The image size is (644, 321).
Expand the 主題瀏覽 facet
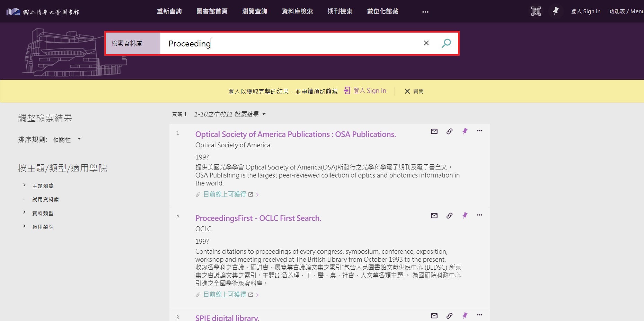coord(25,185)
